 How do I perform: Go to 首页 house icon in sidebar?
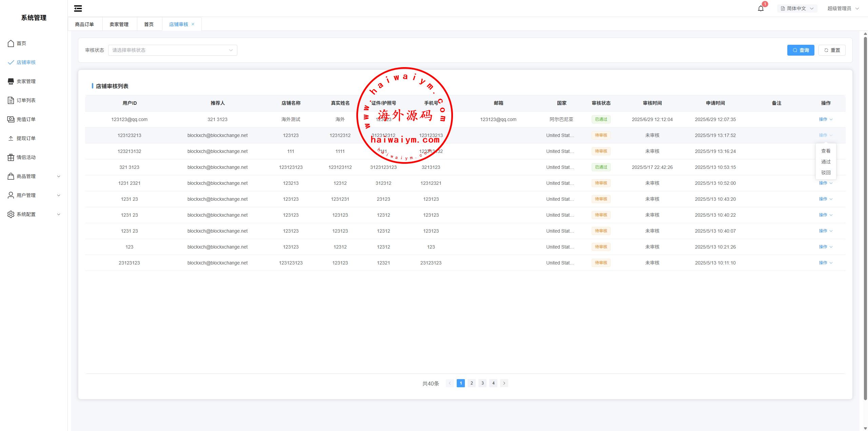[11, 43]
